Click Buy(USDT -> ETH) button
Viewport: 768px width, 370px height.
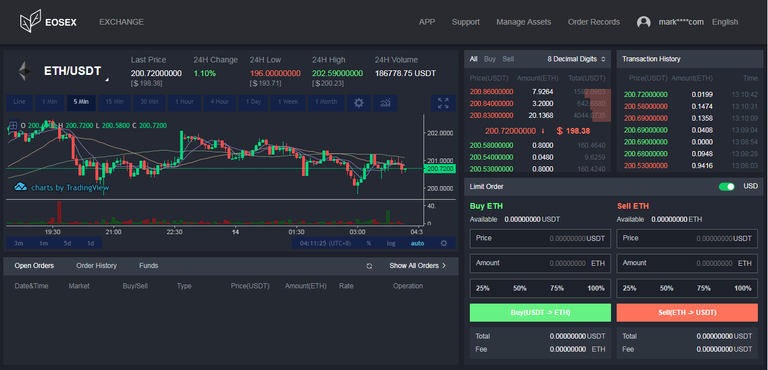click(x=540, y=313)
